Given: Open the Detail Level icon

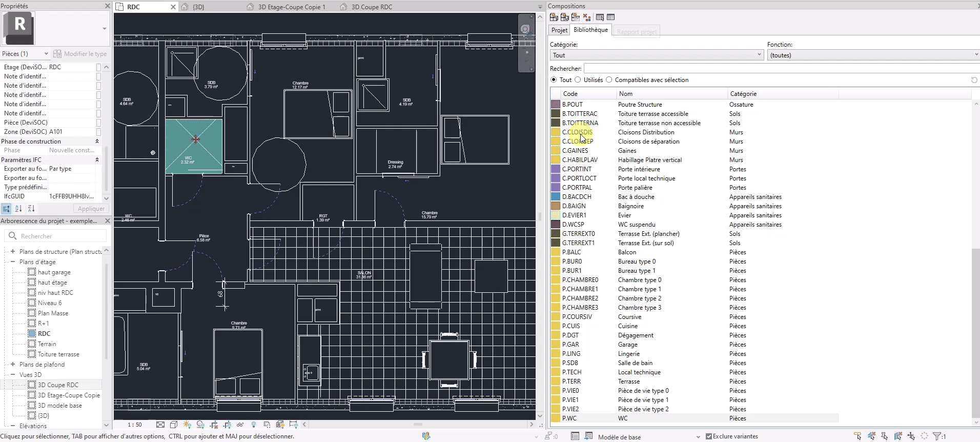Looking at the screenshot, I should tap(160, 425).
